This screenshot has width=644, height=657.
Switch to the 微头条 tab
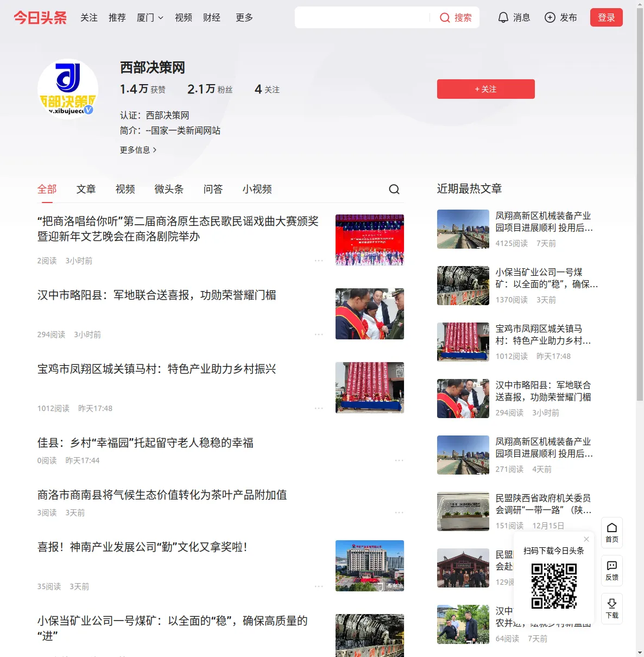169,189
